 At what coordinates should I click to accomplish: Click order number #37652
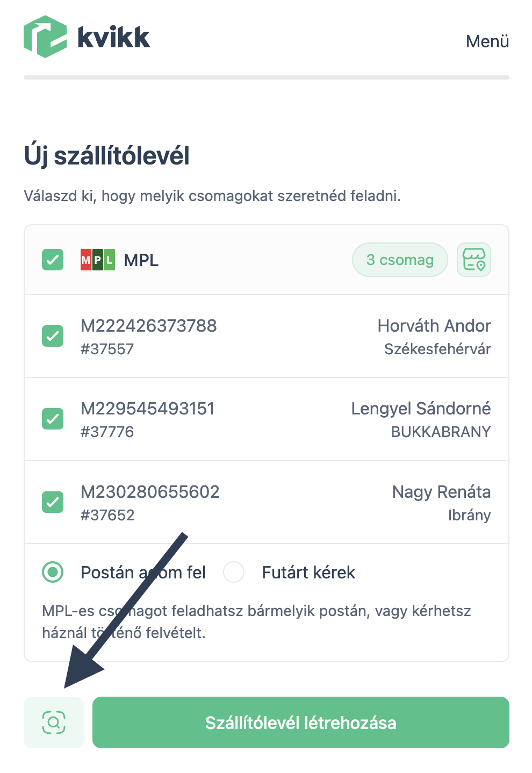tap(107, 515)
